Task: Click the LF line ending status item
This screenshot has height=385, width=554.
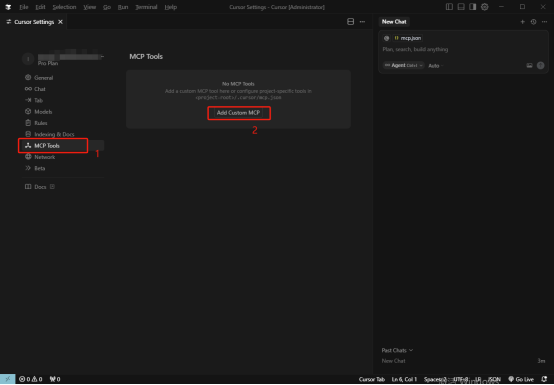Action: (x=478, y=379)
